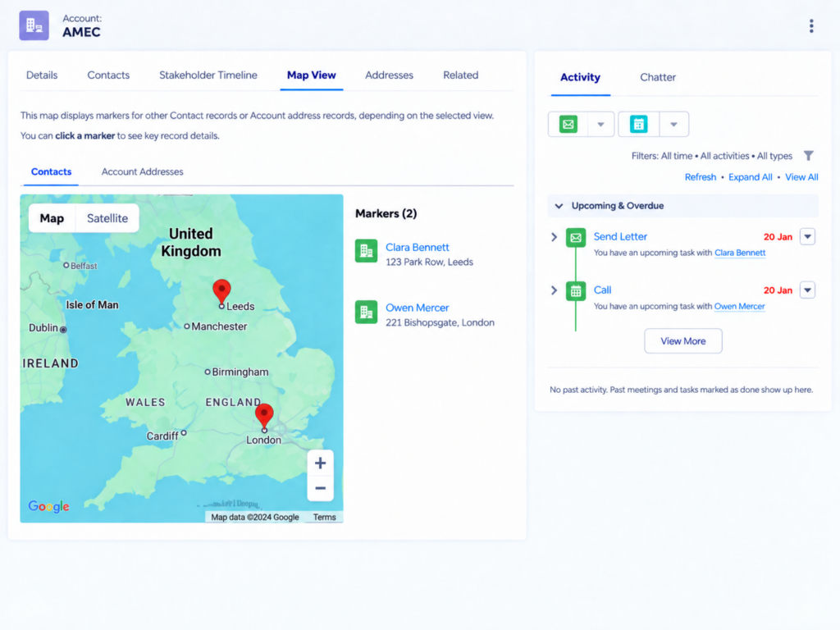
Task: Open dropdown arrow next to email button
Action: tap(600, 125)
